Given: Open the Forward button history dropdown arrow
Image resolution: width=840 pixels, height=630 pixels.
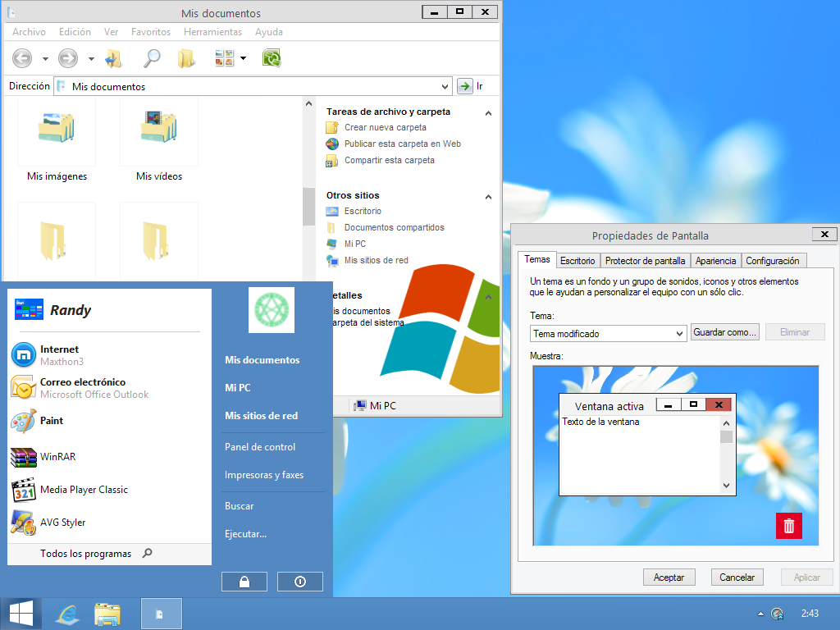Looking at the screenshot, I should click(92, 58).
